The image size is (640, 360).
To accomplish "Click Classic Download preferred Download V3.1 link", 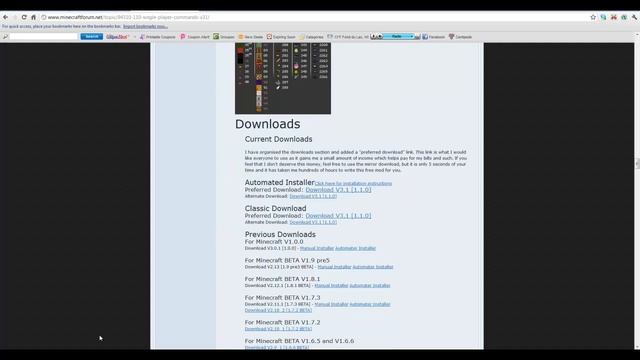I will [x=338, y=216].
